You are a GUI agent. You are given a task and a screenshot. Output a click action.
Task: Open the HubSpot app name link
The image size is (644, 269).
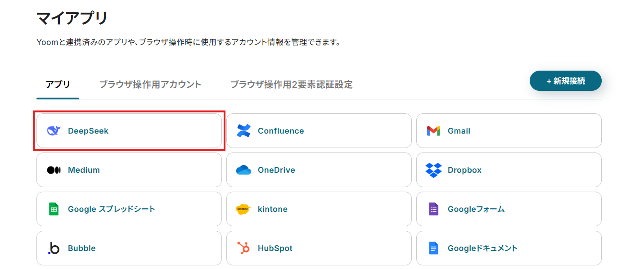(275, 248)
